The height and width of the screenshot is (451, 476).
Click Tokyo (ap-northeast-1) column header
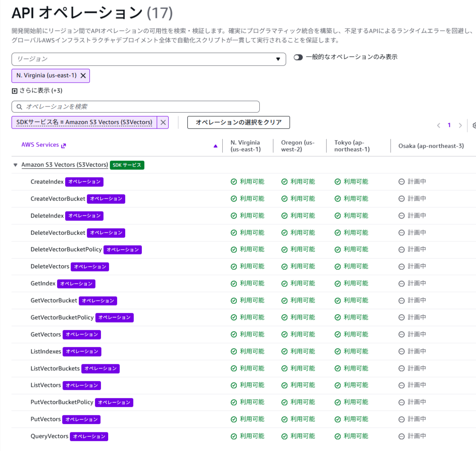[352, 146]
